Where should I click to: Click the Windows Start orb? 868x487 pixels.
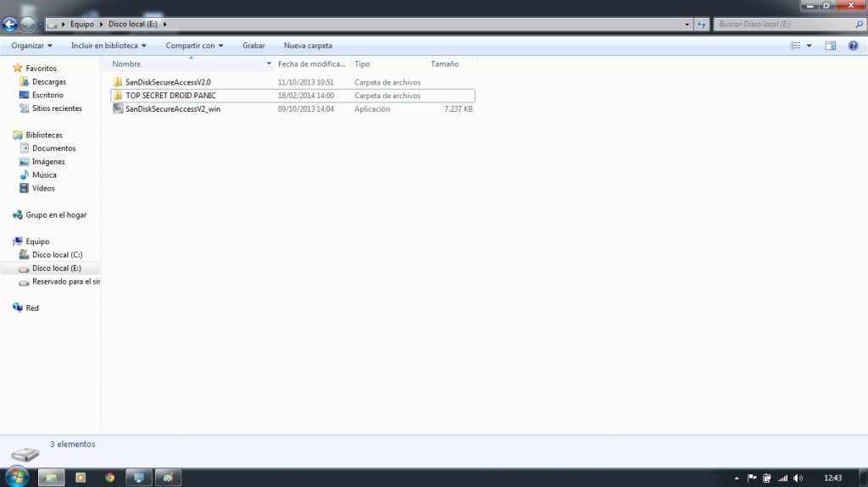point(17,477)
